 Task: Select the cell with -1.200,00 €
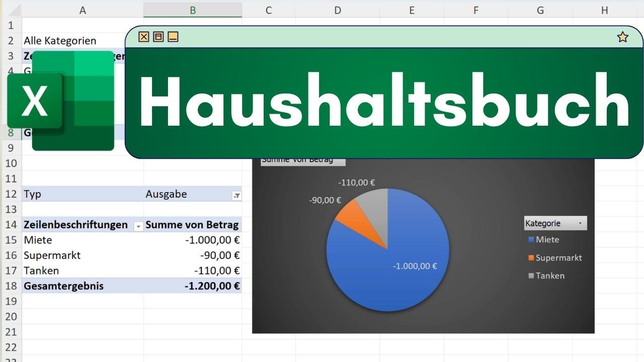point(193,286)
